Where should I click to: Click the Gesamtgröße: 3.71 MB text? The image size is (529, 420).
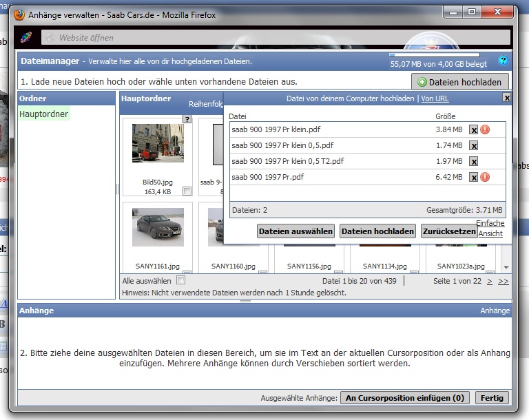coord(464,210)
